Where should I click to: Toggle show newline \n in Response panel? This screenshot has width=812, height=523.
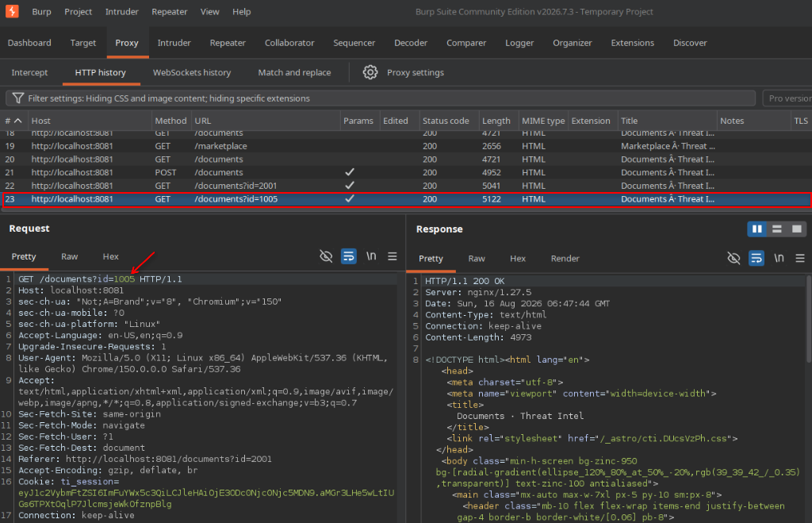779,258
